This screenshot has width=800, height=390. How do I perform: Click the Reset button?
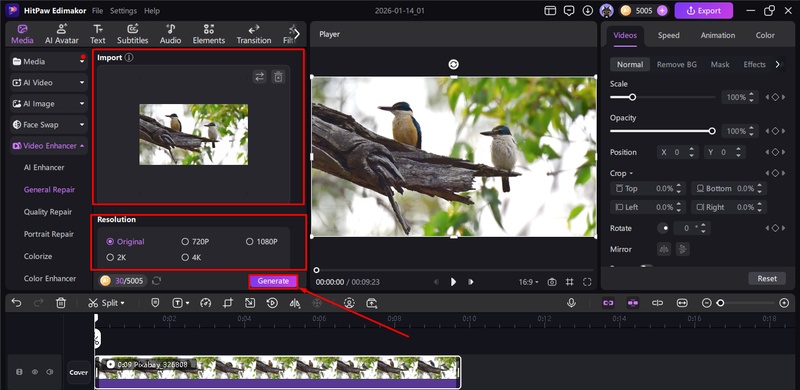click(x=767, y=278)
